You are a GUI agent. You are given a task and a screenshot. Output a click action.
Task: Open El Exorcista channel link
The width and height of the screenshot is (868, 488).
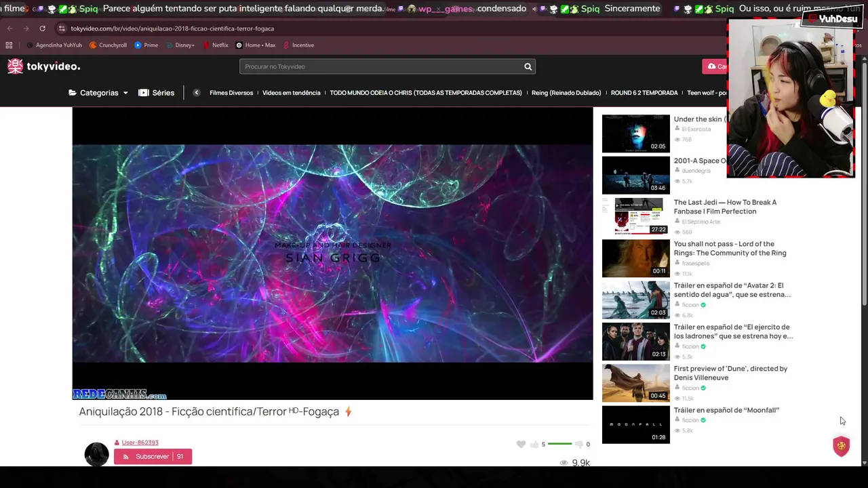pos(696,129)
